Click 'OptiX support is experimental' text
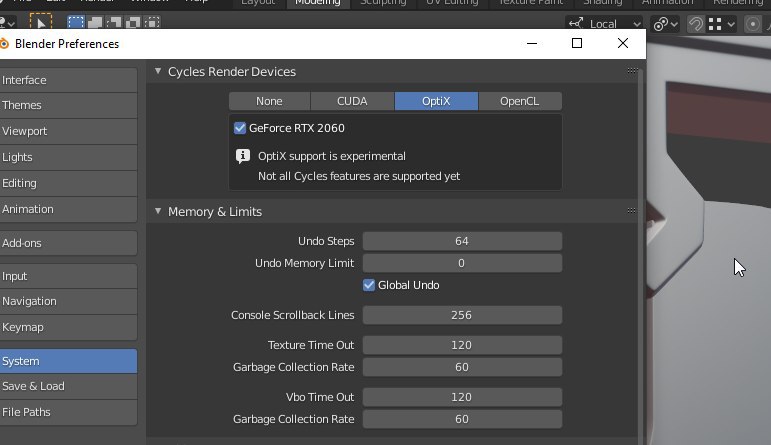This screenshot has height=445, width=771. coord(332,156)
